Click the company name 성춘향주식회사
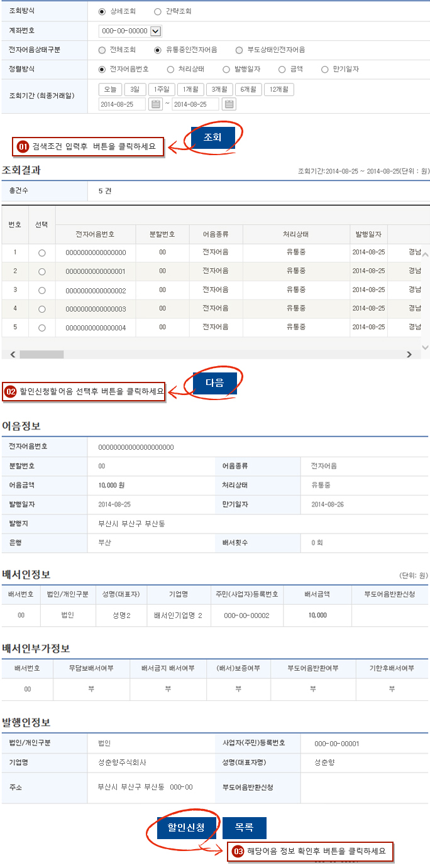The width and height of the screenshot is (430, 868). click(x=123, y=762)
